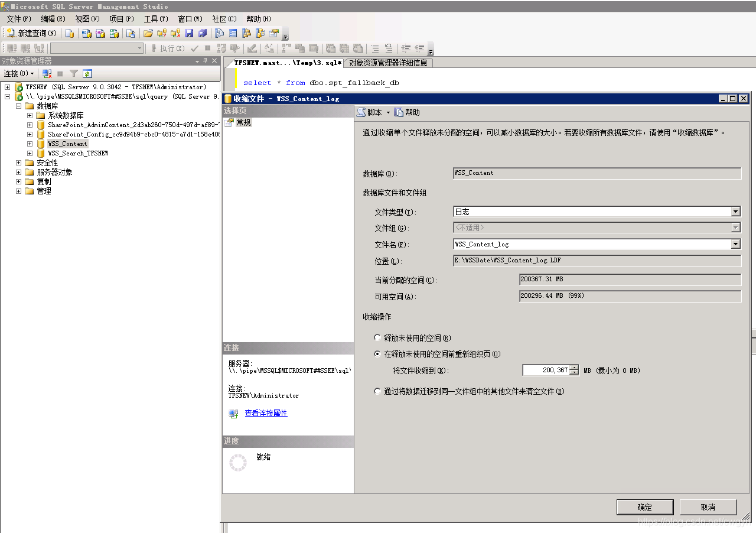Open the 帮助 menu in menu bar
Image resolution: width=756 pixels, height=533 pixels.
[259, 19]
